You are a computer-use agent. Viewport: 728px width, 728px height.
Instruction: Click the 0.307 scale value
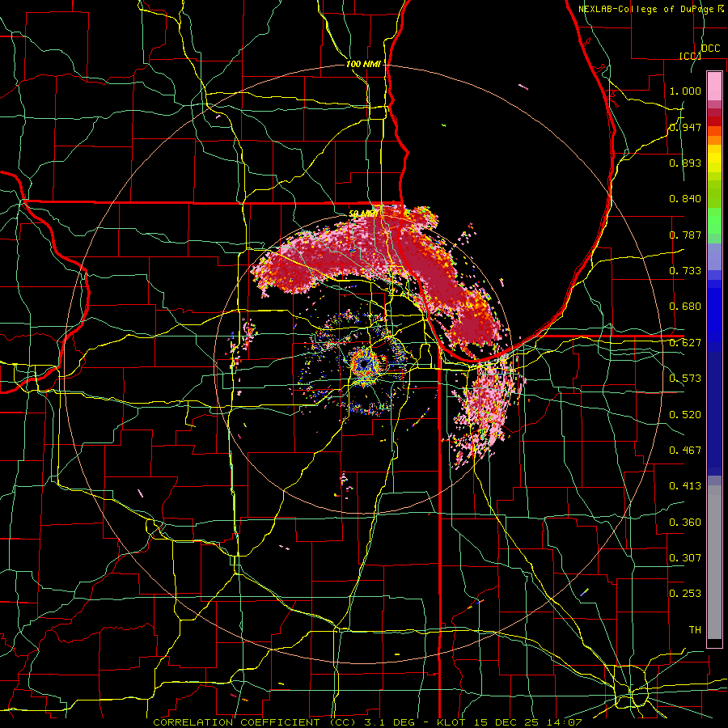685,558
